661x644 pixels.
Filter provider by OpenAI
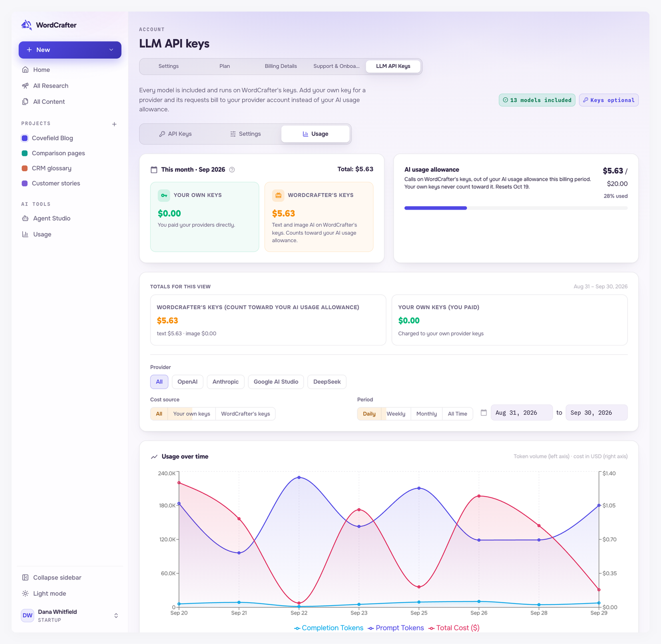click(x=188, y=382)
